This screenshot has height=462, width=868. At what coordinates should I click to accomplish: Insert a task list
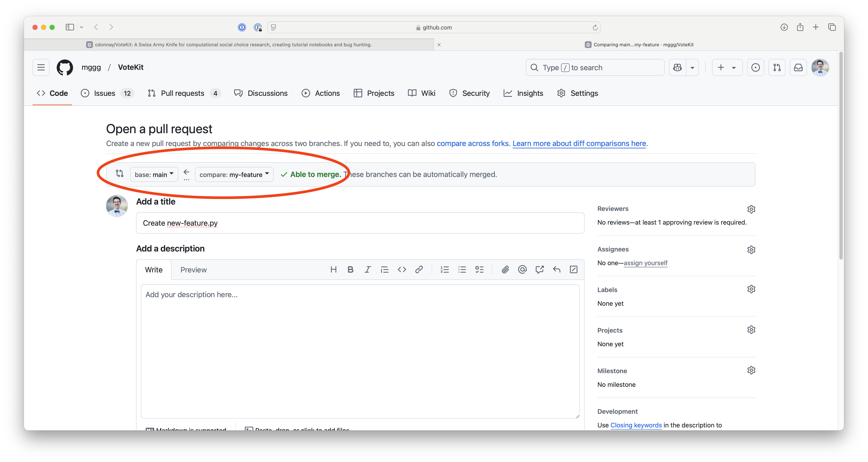479,269
